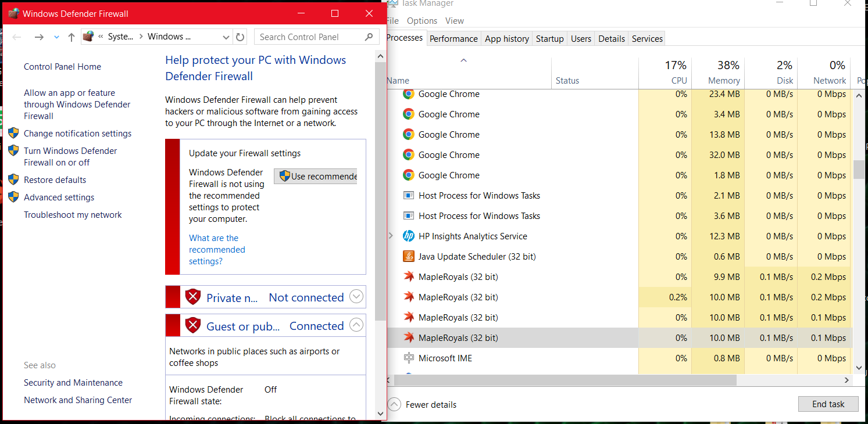Switch to Startup tab
This screenshot has height=424, width=868.
[x=550, y=39]
